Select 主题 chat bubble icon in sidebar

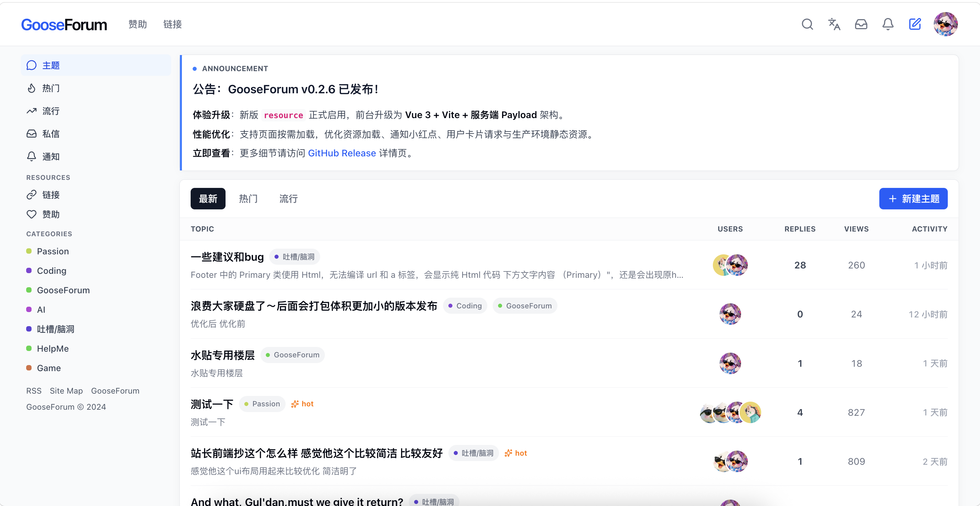32,65
